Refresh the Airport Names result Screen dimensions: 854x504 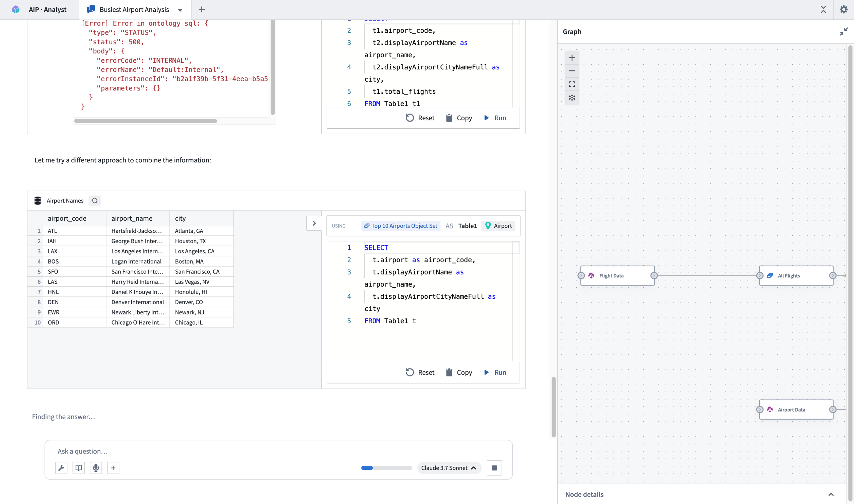coord(94,200)
